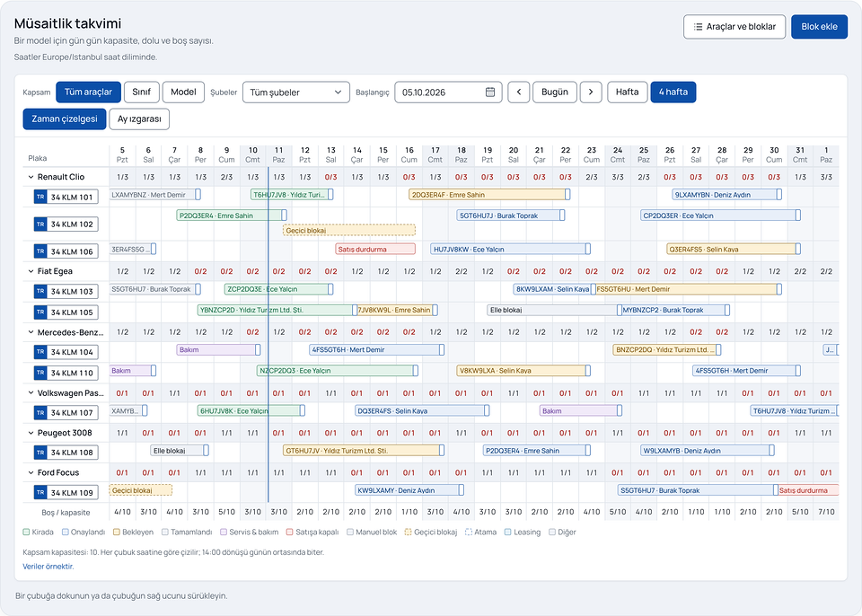862x616 pixels.
Task: Select the 2DQ3ER4F Emre Sahin booking bar
Action: pos(489,194)
